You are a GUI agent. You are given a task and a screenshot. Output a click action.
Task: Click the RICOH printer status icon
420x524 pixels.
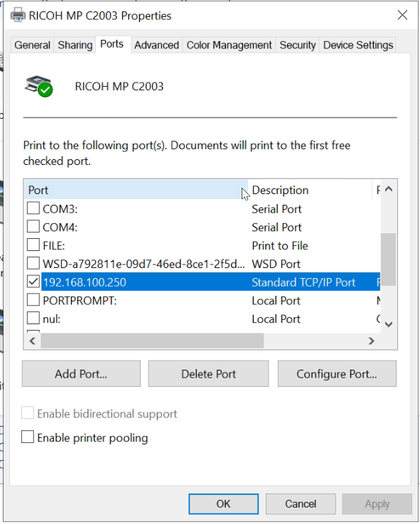[x=39, y=86]
